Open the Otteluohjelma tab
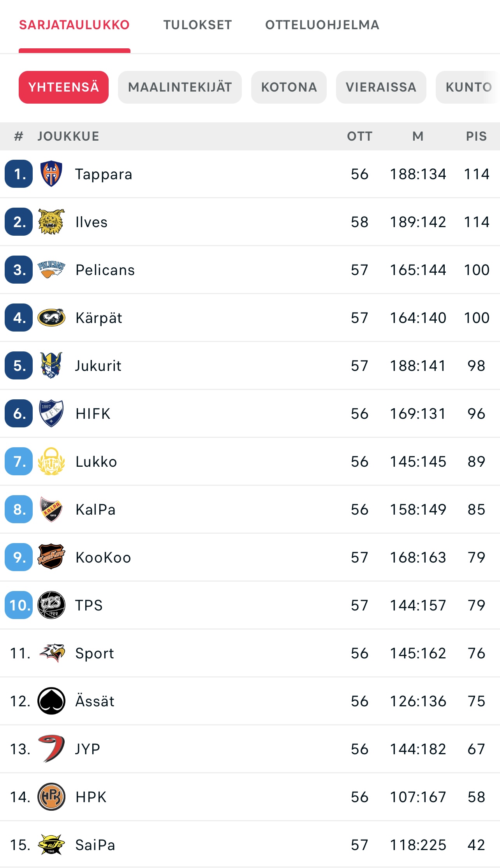 point(322,25)
